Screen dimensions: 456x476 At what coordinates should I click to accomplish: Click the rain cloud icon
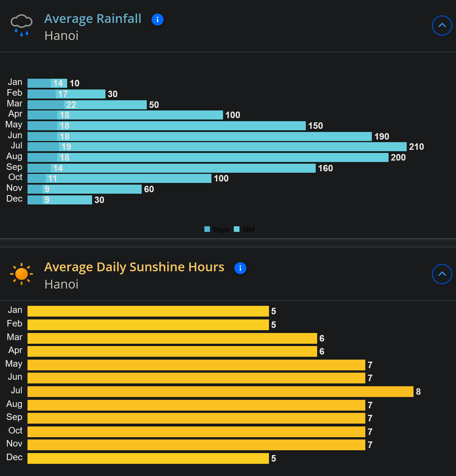click(x=21, y=25)
